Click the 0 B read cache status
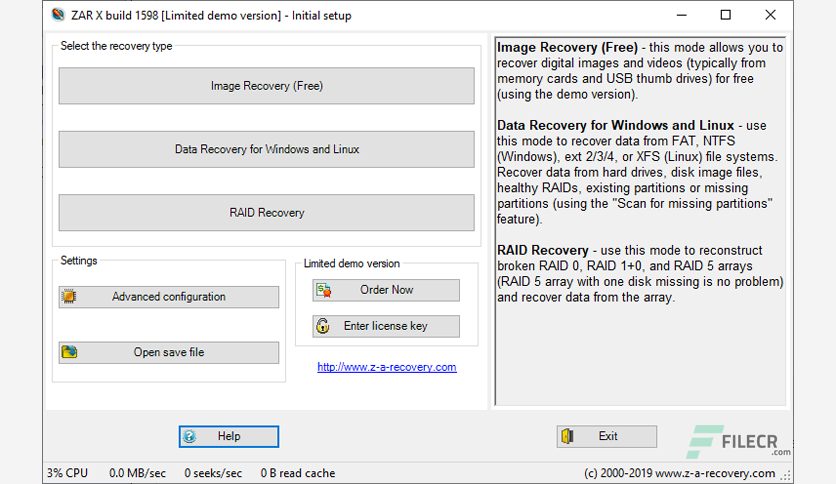Image resolution: width=836 pixels, height=484 pixels. (x=298, y=473)
